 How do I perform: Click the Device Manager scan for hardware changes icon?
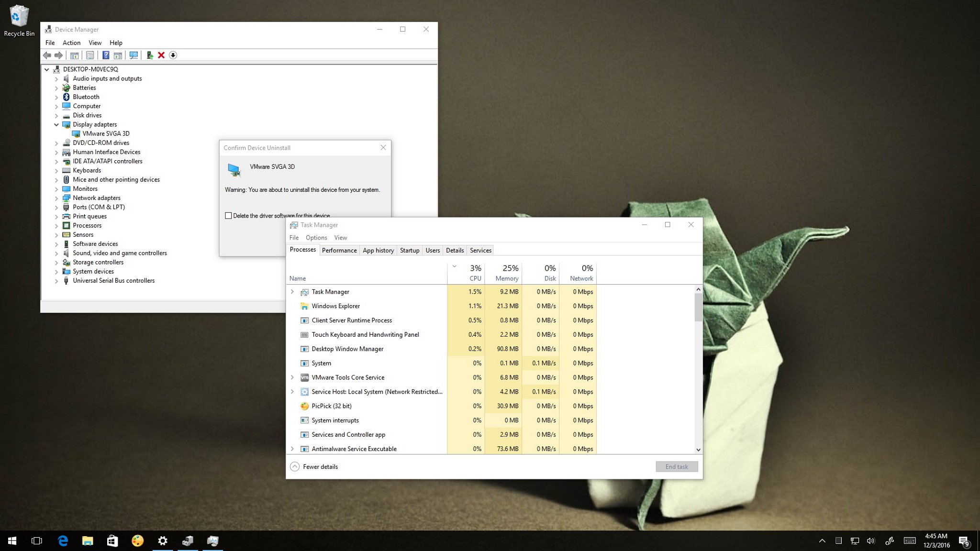134,55
